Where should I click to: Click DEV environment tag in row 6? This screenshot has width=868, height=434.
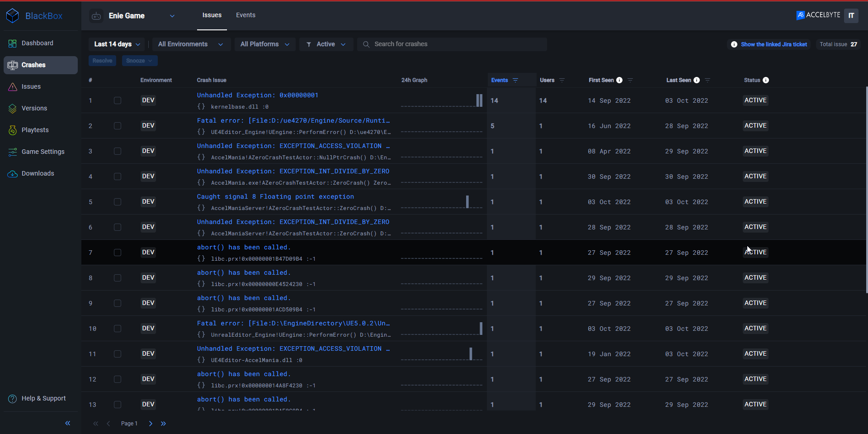point(148,227)
